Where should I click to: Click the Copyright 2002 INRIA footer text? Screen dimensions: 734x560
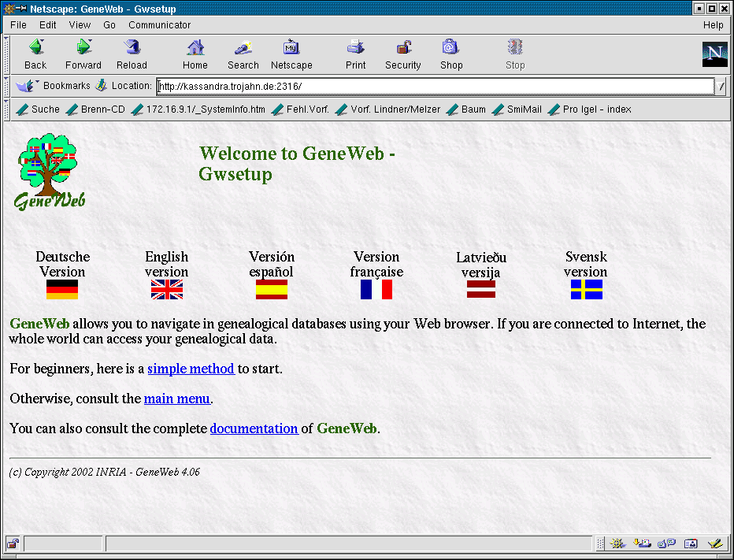coord(105,472)
